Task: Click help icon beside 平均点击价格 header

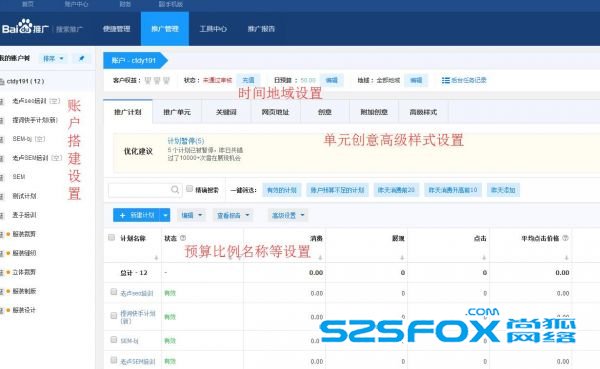Action: 565,238
